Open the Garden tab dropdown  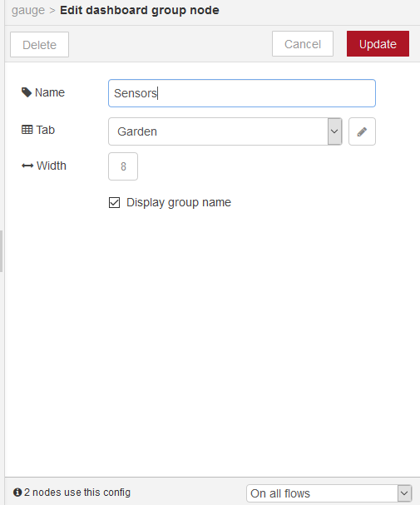225,131
